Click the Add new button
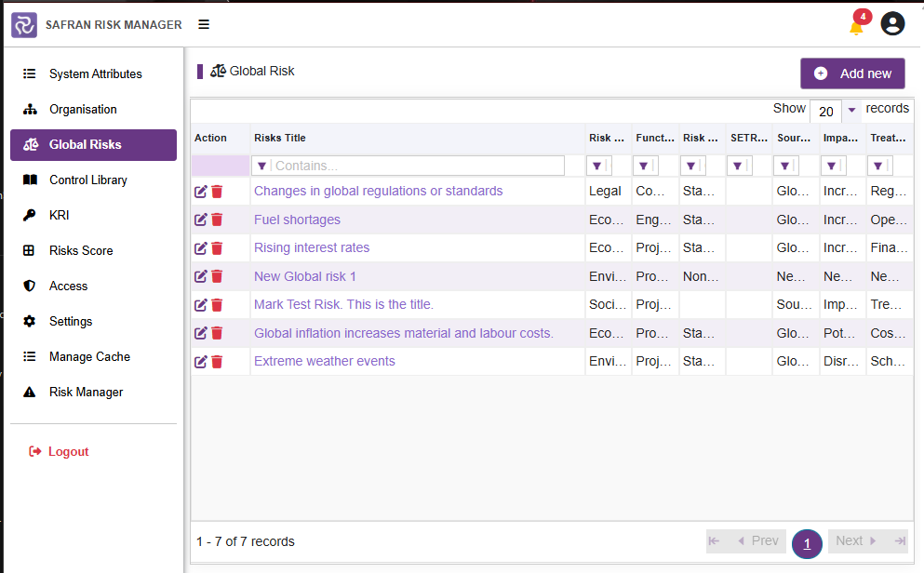 tap(852, 73)
